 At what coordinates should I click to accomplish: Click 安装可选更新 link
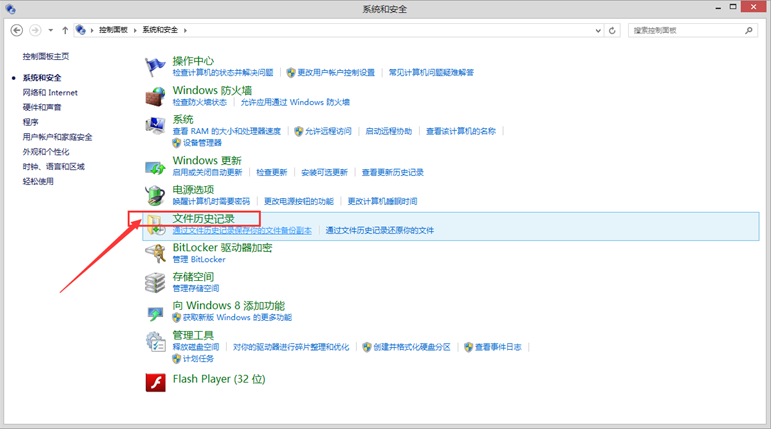click(x=324, y=172)
